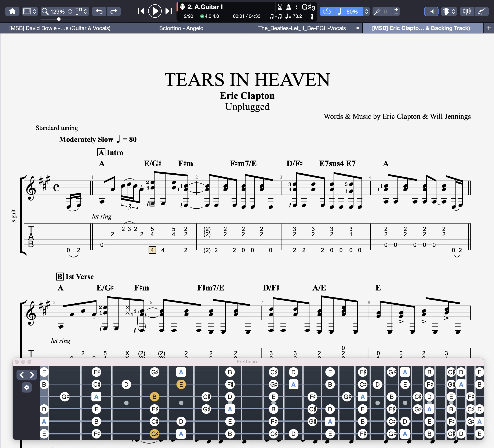Click the Standard tuning label

(x=57, y=128)
